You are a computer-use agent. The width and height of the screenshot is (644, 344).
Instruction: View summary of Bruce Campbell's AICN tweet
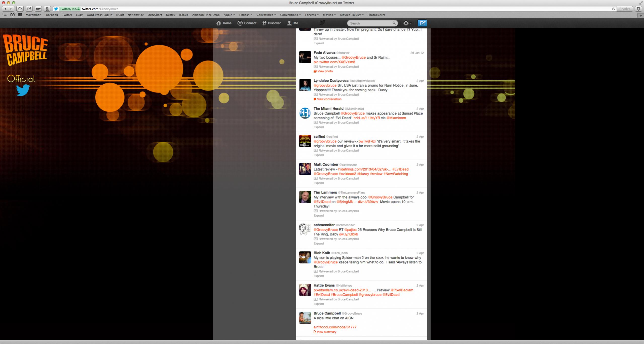pyautogui.click(x=325, y=332)
